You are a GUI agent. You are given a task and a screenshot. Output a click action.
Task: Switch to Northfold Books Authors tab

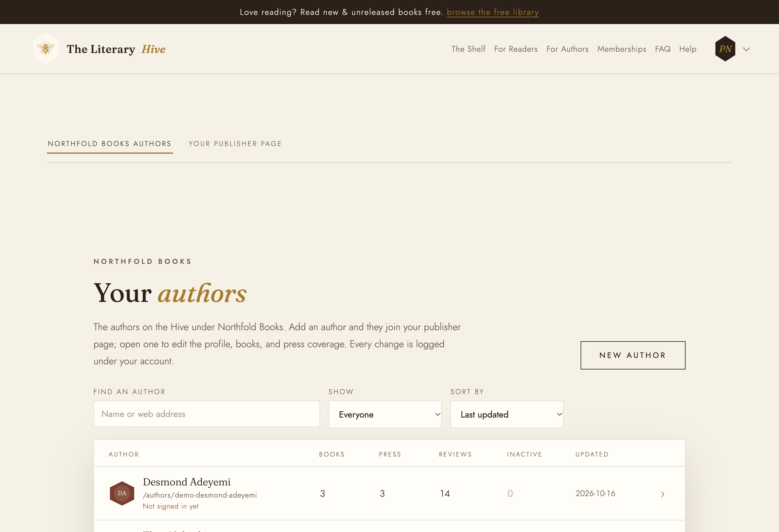[x=110, y=144]
